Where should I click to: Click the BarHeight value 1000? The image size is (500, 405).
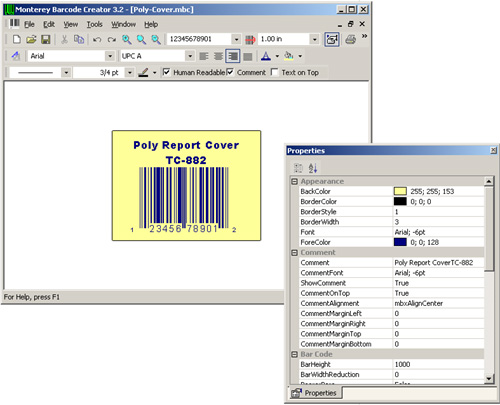point(402,364)
